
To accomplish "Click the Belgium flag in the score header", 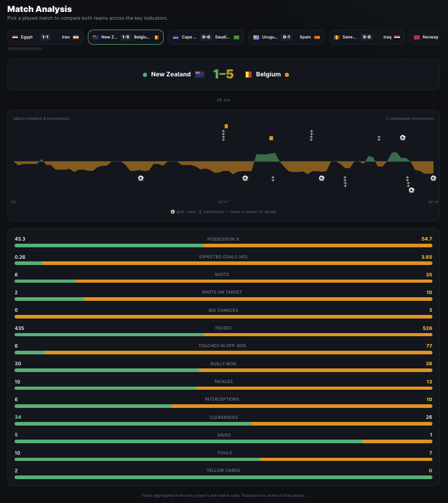I will coord(248,74).
